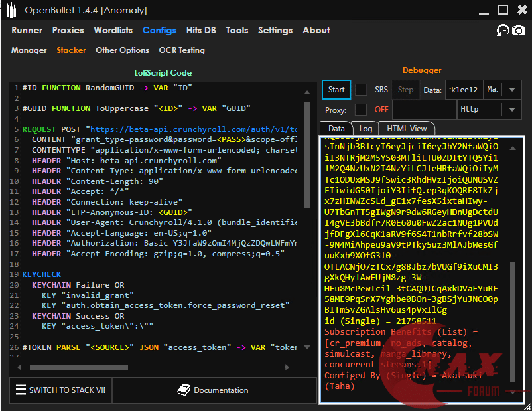Image resolution: width=532 pixels, height=411 pixels.
Task: Open the HTML View tab
Action: (407, 129)
